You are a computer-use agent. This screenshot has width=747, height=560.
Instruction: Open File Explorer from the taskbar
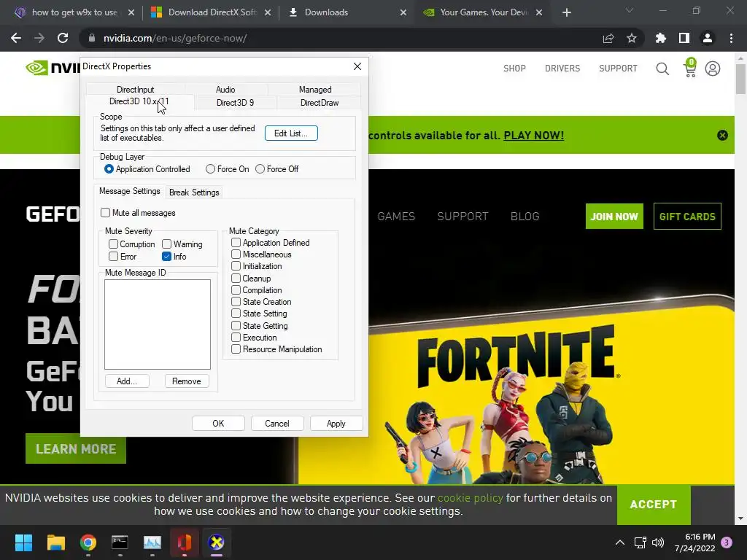click(55, 542)
